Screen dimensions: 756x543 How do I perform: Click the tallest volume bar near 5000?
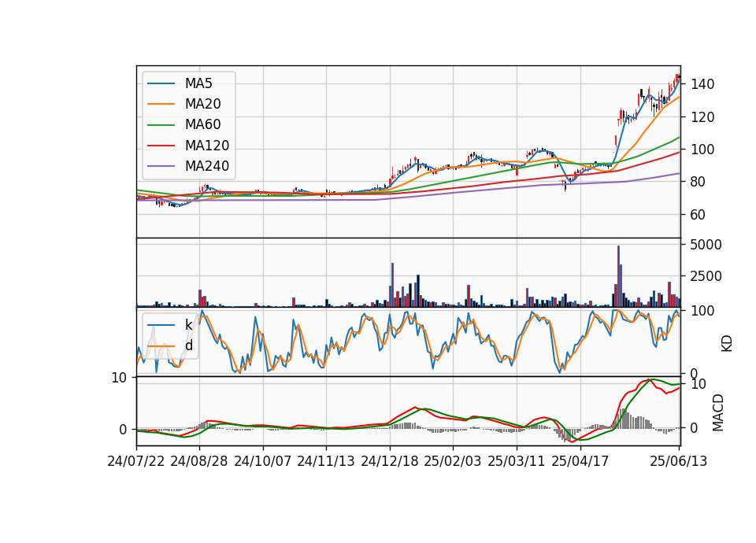[619, 276]
